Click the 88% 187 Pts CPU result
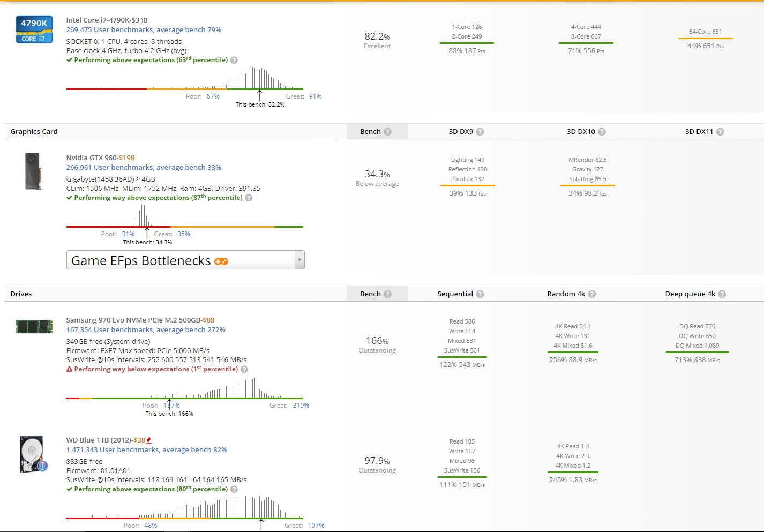764x532 pixels. pyautogui.click(x=467, y=51)
